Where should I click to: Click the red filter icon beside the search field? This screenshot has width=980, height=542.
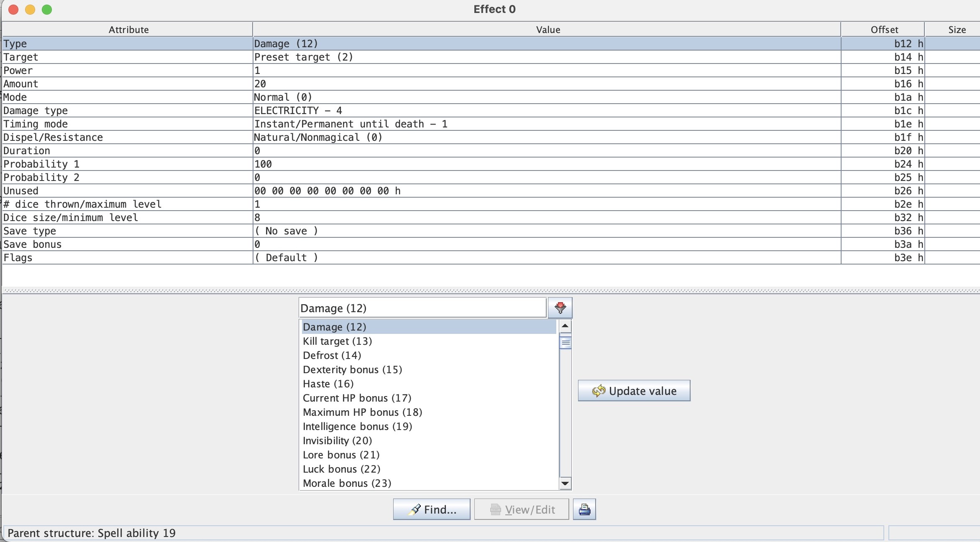point(560,308)
